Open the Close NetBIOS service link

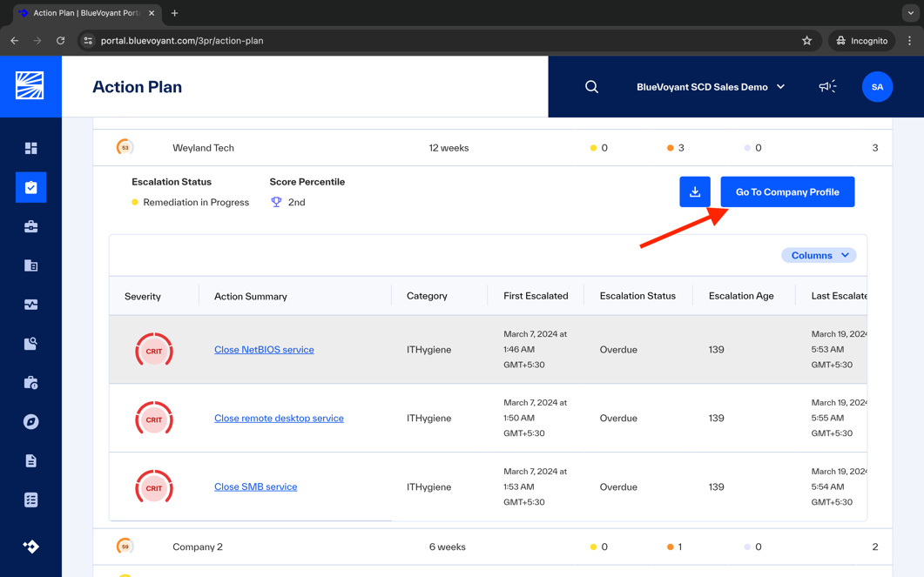pos(264,350)
